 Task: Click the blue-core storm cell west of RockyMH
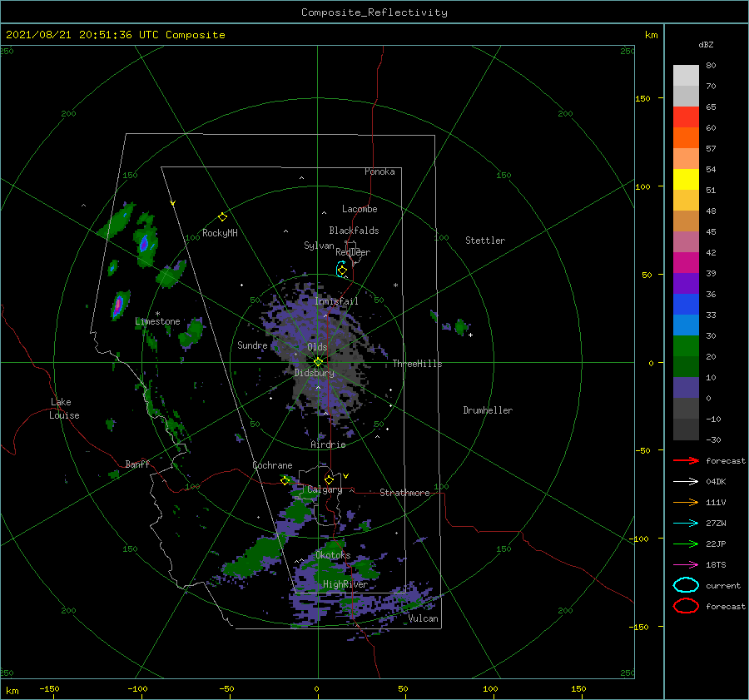click(145, 243)
